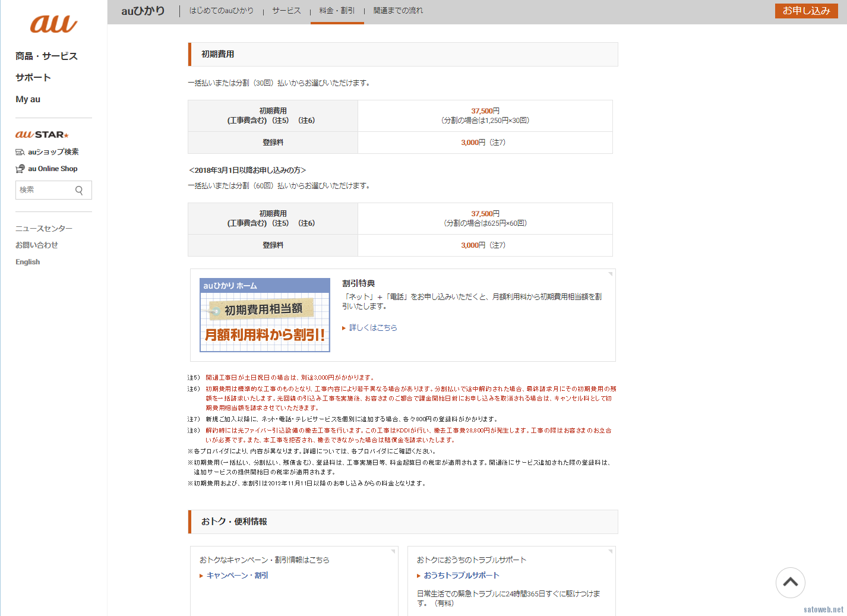Open My au in sidebar
The image size is (847, 616).
coord(28,99)
